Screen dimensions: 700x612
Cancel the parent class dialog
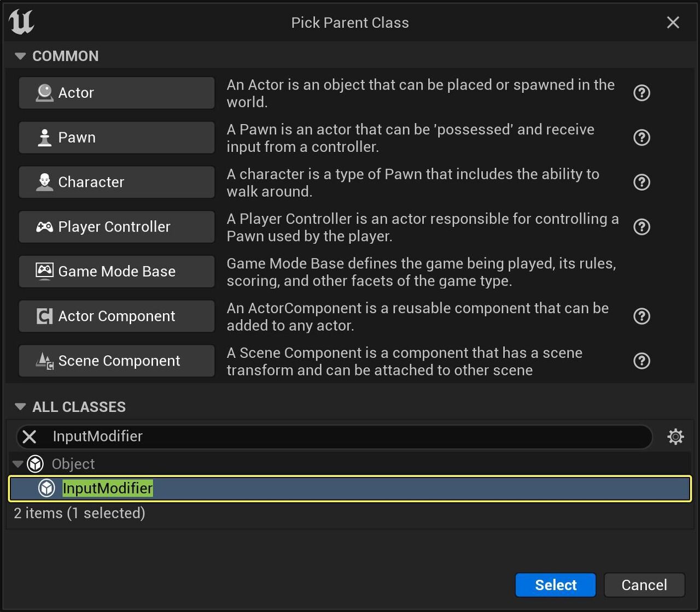point(644,585)
